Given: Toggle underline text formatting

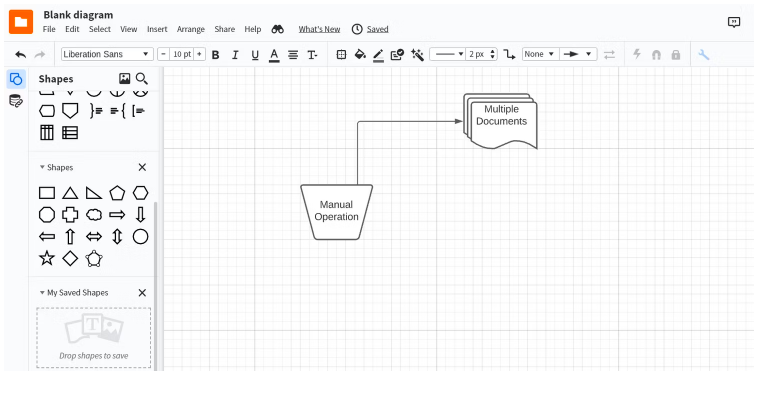Looking at the screenshot, I should [255, 55].
